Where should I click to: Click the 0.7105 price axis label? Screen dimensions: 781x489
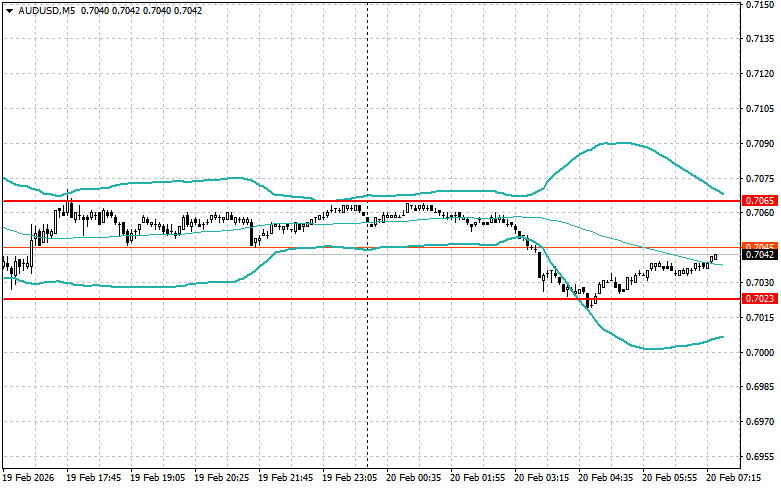coord(760,108)
